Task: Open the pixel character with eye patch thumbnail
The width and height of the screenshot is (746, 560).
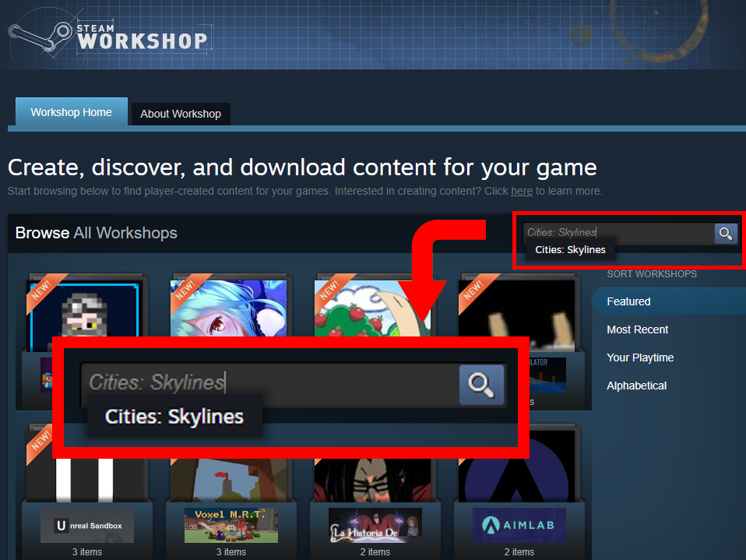Action: (84, 308)
